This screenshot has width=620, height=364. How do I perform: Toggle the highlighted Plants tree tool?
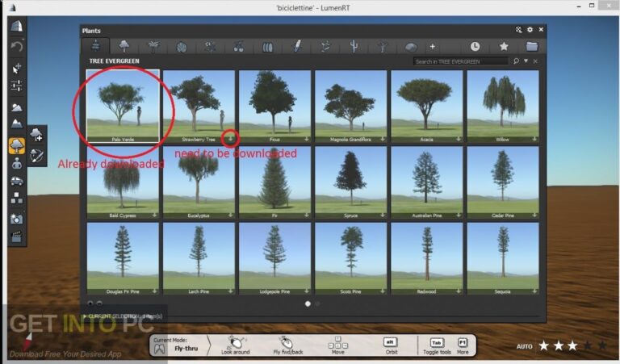(x=17, y=146)
